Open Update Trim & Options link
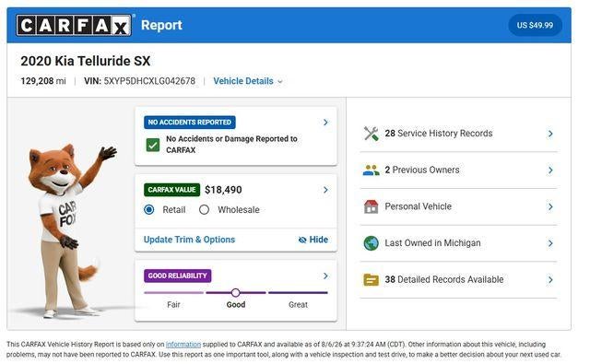590x364 pixels. (x=189, y=240)
